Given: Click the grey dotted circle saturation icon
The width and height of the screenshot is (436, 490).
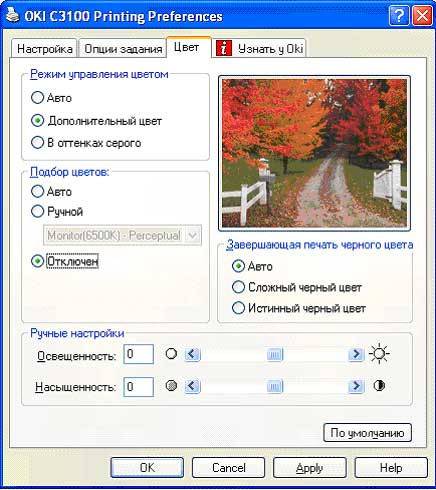Looking at the screenshot, I should point(171,386).
